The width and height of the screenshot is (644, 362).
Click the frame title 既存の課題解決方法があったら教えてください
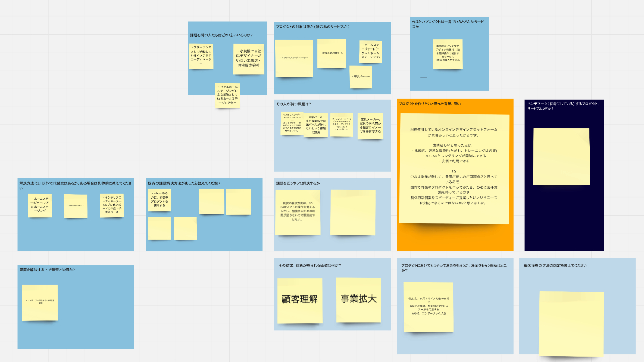click(185, 183)
